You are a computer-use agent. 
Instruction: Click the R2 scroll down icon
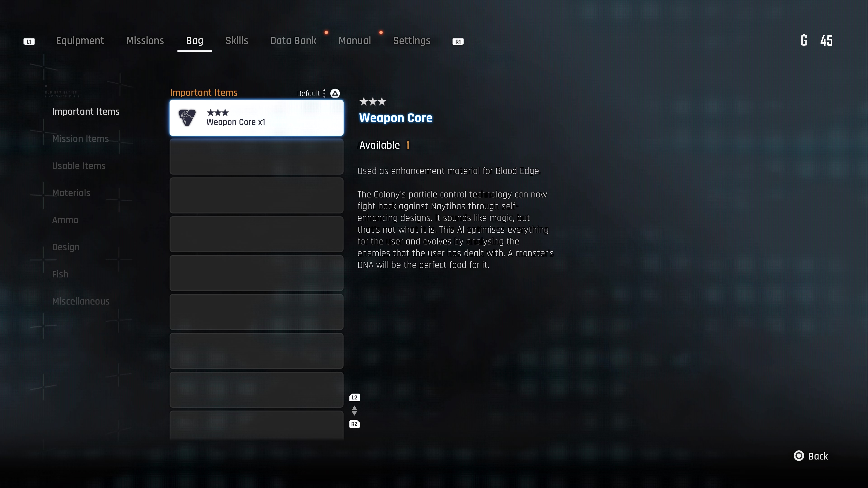(354, 424)
